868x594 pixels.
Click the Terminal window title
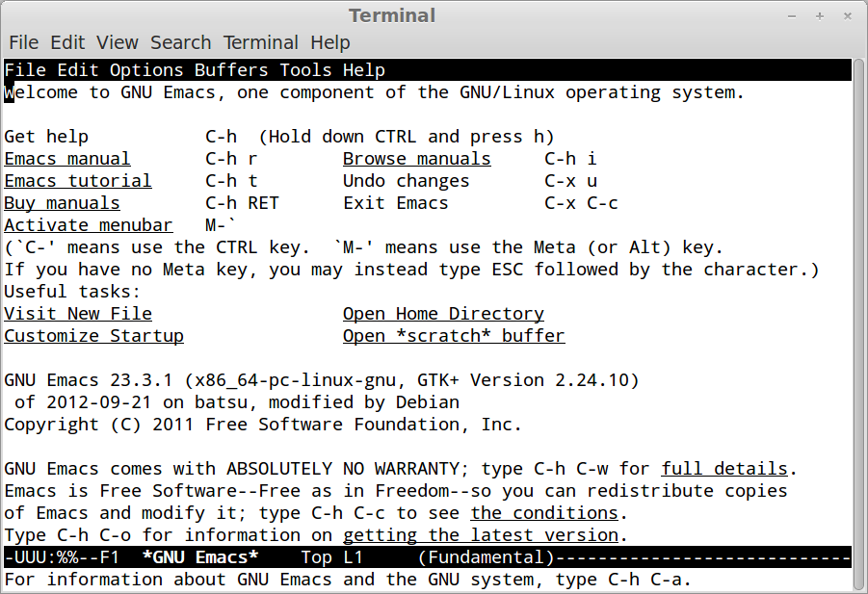[392, 15]
